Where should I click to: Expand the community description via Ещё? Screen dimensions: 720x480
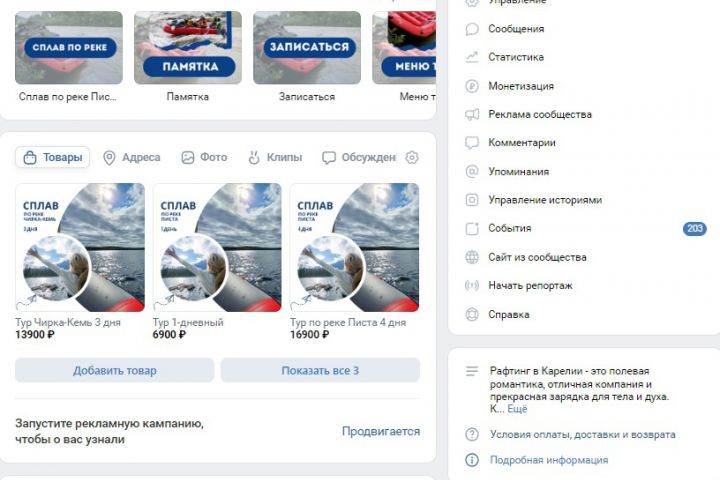[x=517, y=409]
